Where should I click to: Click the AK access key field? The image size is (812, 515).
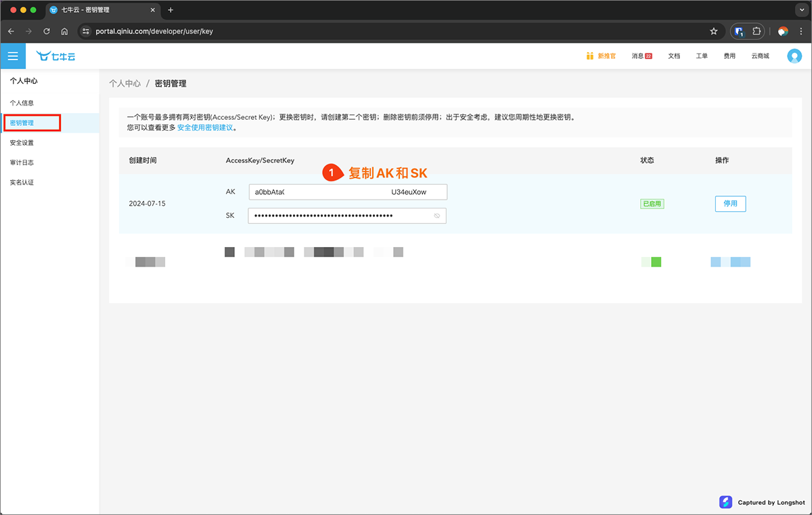(347, 192)
